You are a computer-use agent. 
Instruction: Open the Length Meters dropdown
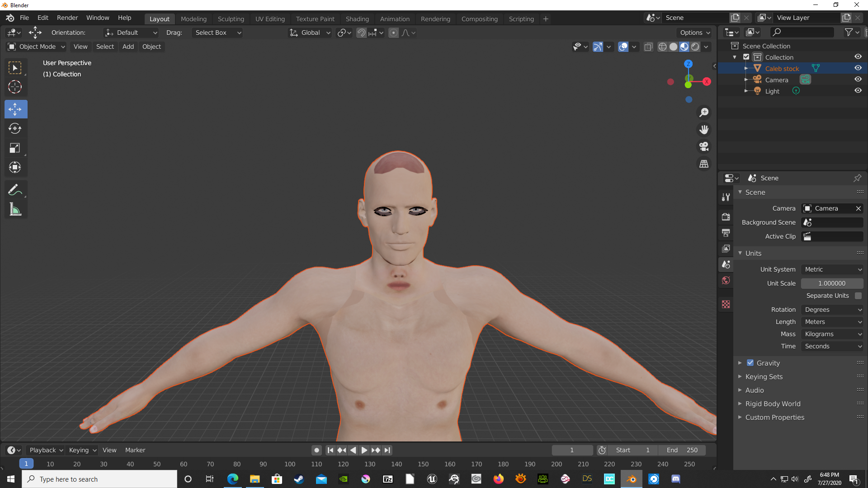832,322
